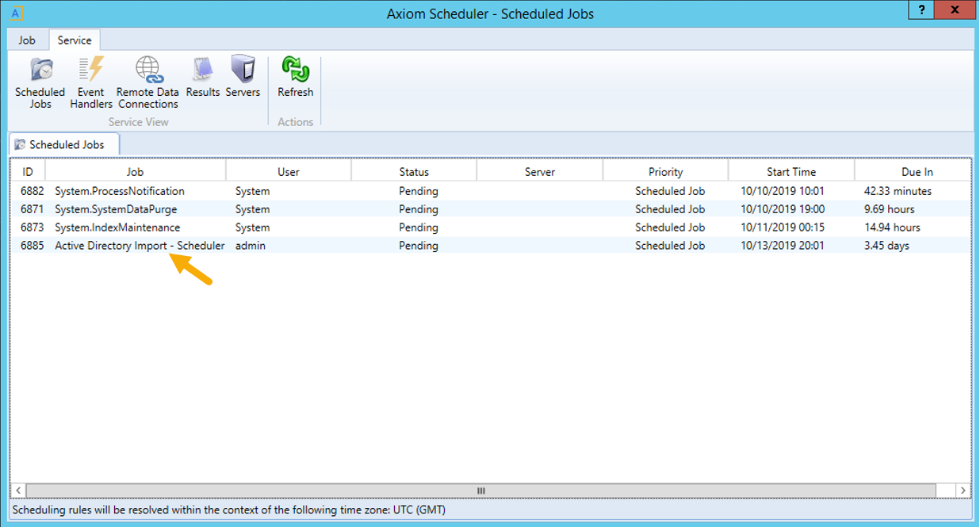Click start time 10/10/2019 10:01
Viewport: 980px width, 527px height.
[x=783, y=191]
